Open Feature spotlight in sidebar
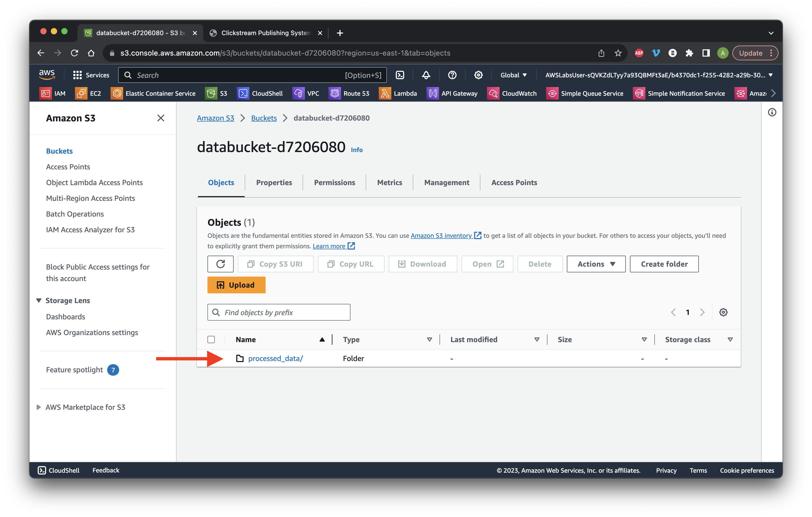812x517 pixels. coord(74,369)
